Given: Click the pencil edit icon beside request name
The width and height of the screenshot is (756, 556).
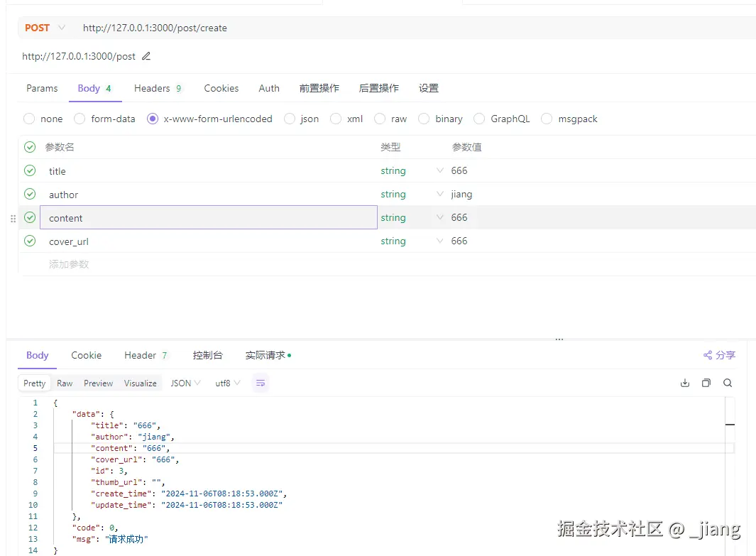Looking at the screenshot, I should point(146,56).
